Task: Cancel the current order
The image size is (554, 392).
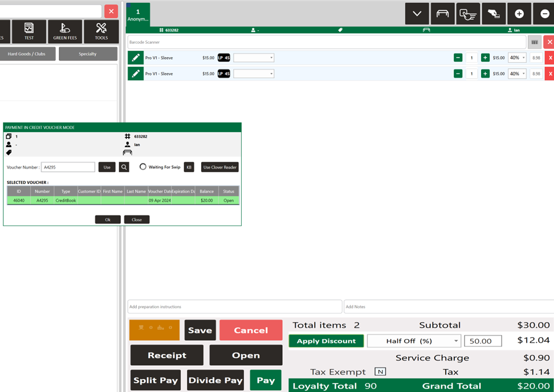Action: (251, 330)
